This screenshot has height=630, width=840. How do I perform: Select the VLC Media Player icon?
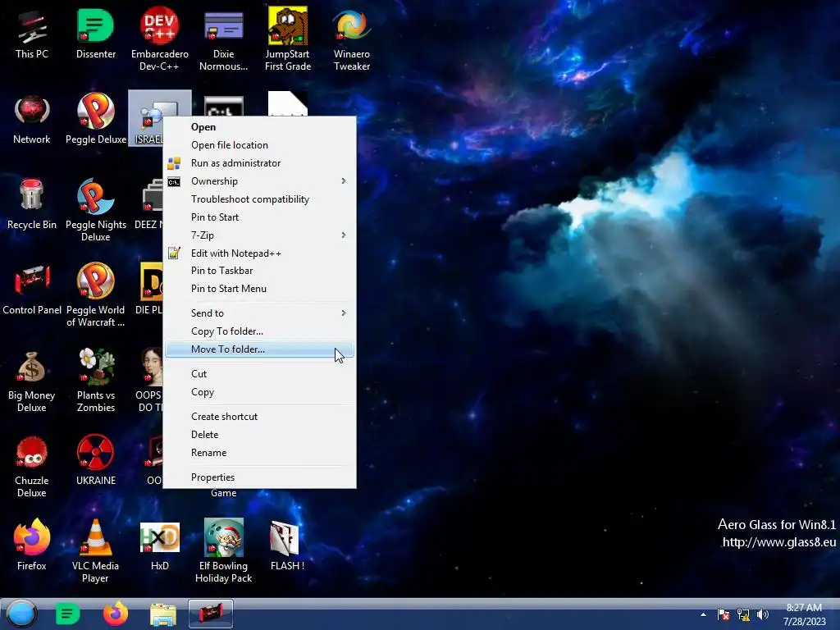point(95,550)
